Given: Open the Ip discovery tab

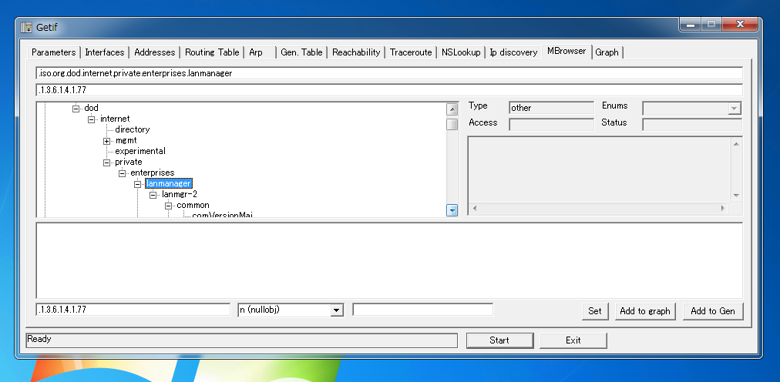Looking at the screenshot, I should coord(513,52).
